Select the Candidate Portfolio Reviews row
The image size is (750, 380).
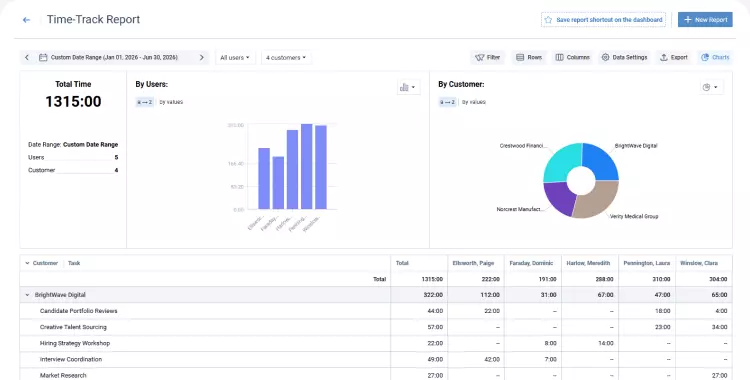coord(376,311)
